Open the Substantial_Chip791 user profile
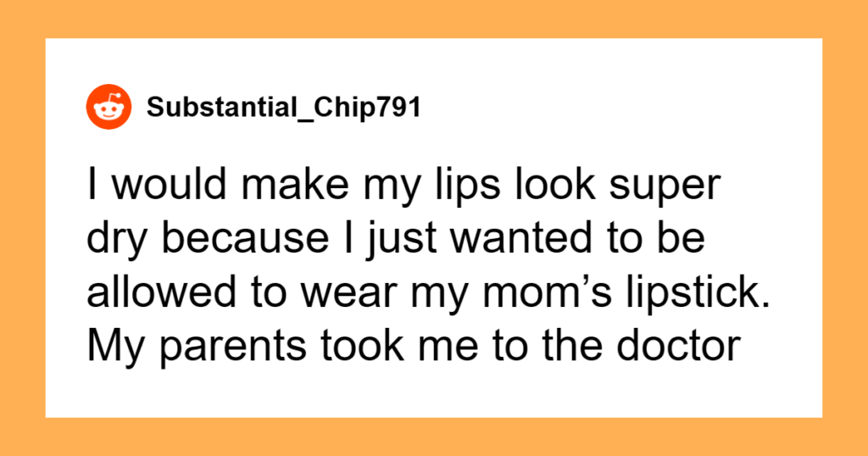The width and height of the screenshot is (868, 456). point(283,108)
